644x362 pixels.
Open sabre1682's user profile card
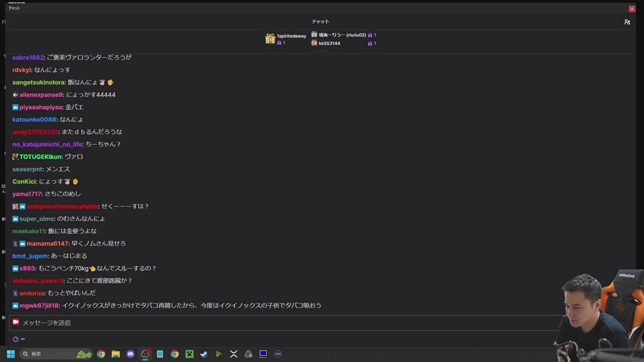coord(26,57)
